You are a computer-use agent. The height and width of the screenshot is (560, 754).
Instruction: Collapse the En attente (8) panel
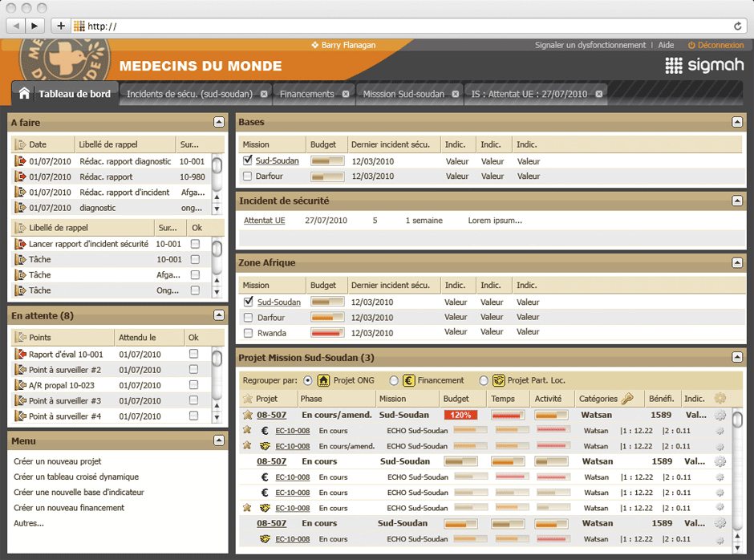point(219,315)
